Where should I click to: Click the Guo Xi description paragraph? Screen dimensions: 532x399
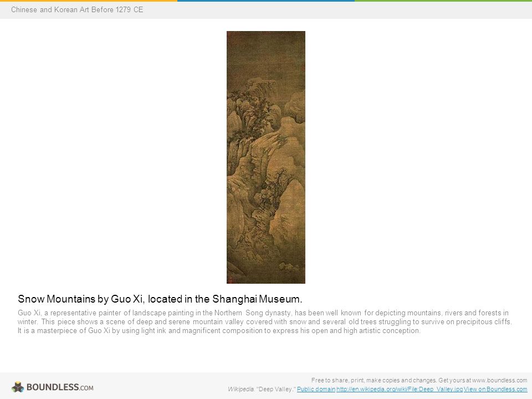pyautogui.click(x=265, y=321)
